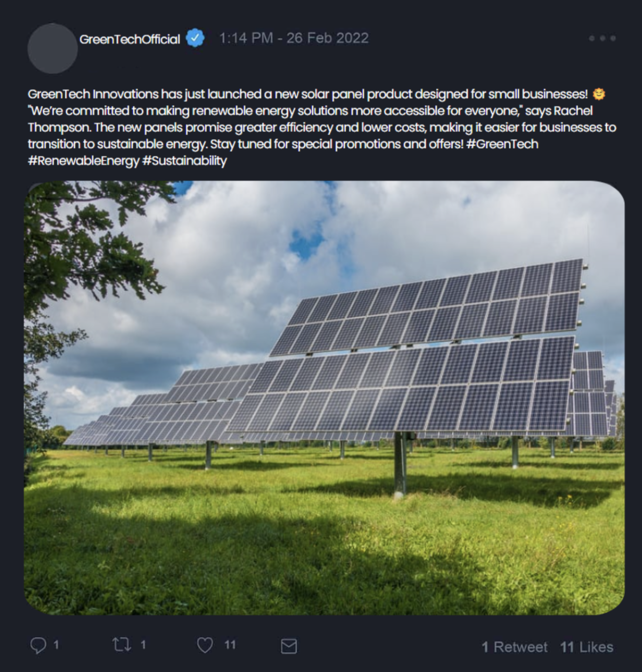
Task: Open the #Sustainability hashtag
Action: 184,161
